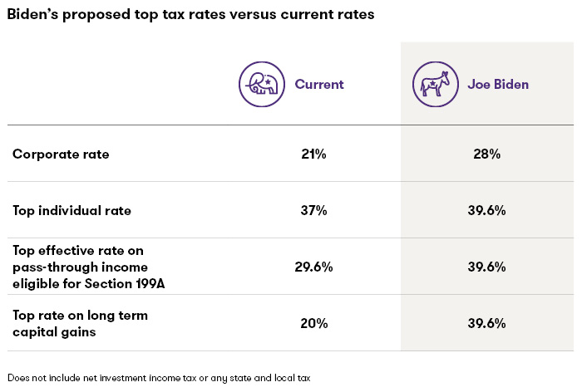Click the elephant icon beside Current
The height and width of the screenshot is (392, 582).
point(261,84)
